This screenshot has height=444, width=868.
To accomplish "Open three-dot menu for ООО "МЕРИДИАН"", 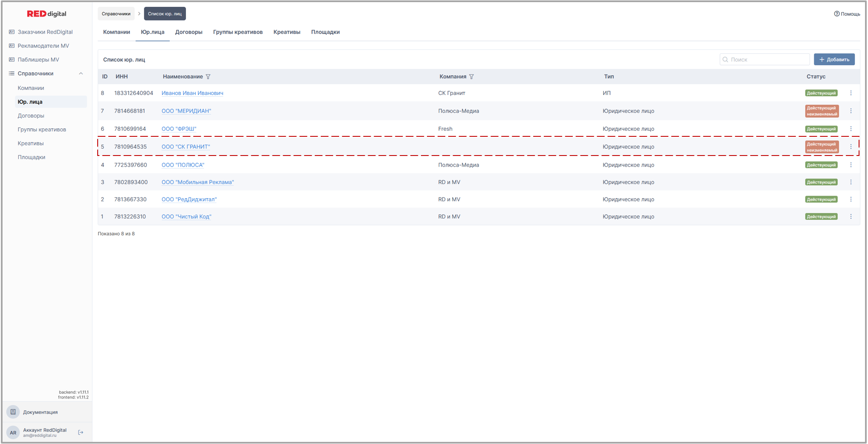I will pyautogui.click(x=851, y=111).
